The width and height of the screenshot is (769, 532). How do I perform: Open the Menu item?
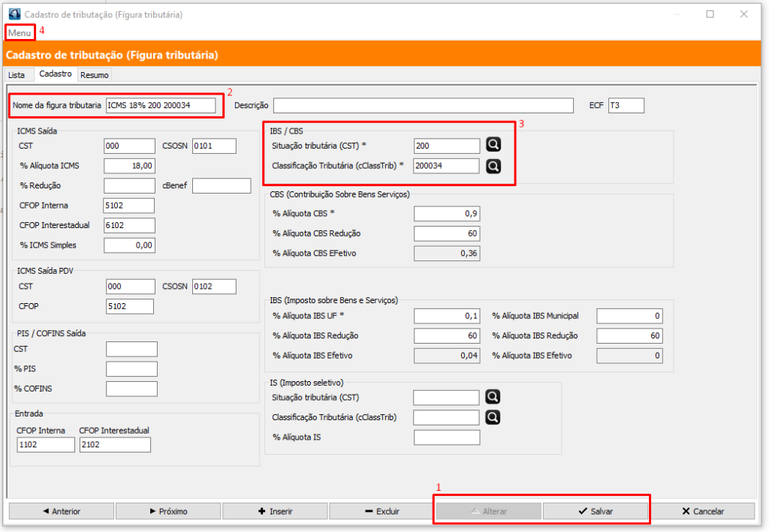pos(20,33)
